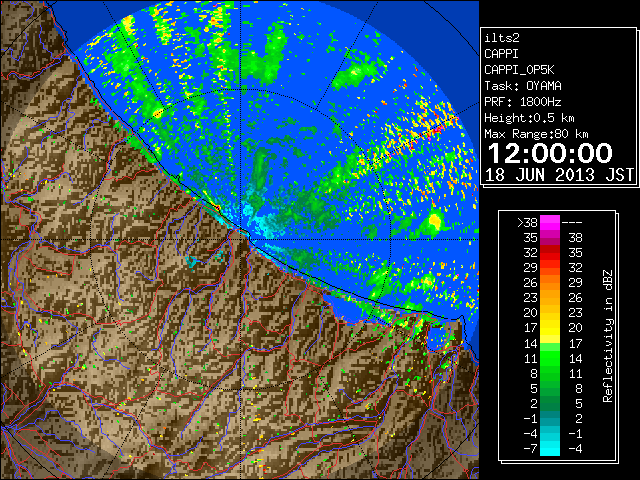The height and width of the screenshot is (480, 640).
Task: Click the yellow 17-20 dBZ legend swatch
Action: (550, 328)
